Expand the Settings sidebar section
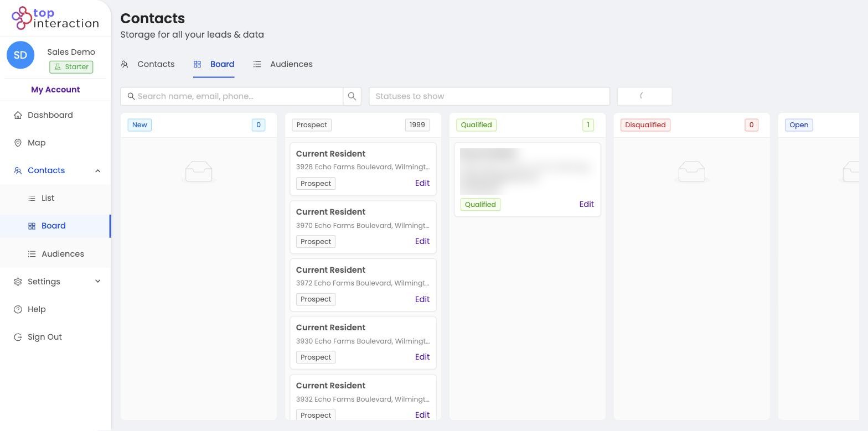Screen dimensions: 868x431 98,282
